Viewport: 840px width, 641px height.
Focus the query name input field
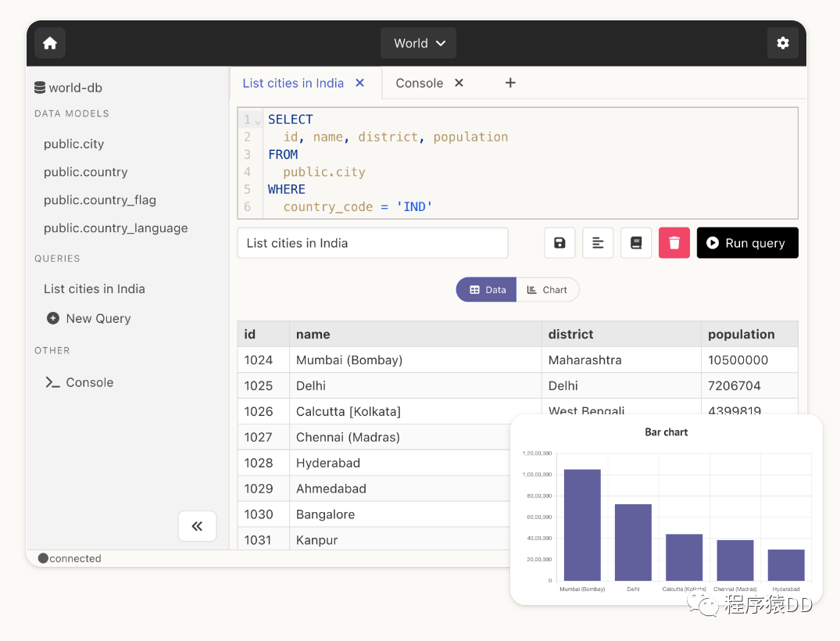click(x=372, y=243)
